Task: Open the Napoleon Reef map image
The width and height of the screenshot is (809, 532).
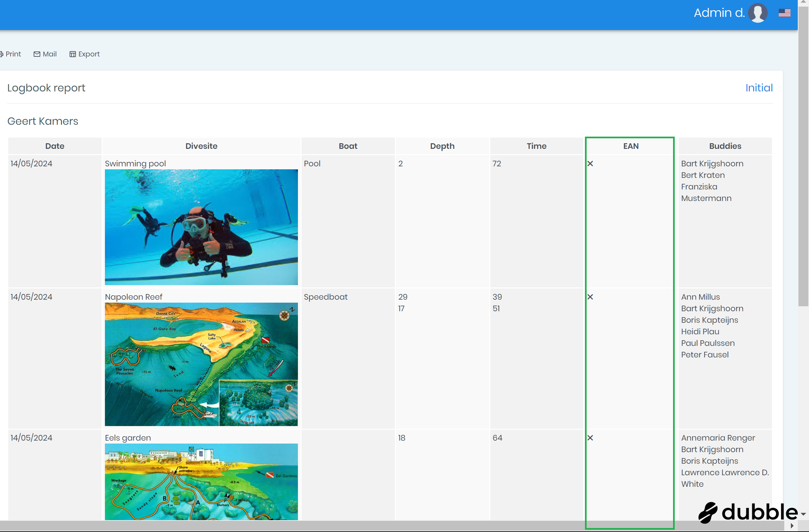Action: [201, 364]
